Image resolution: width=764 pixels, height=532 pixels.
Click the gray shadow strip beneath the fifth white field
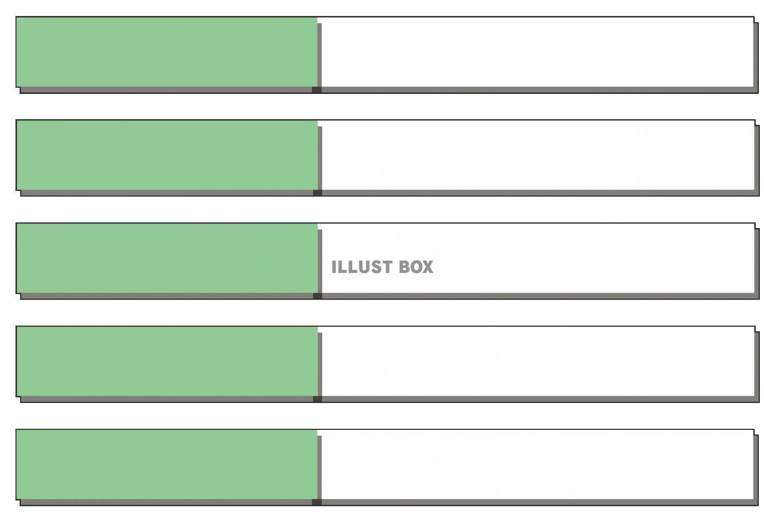540,503
